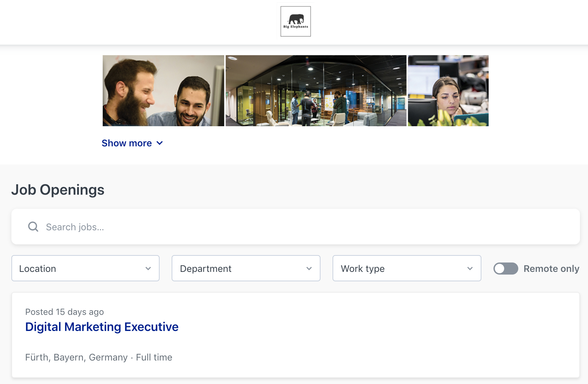Click the Job Openings heading
The height and width of the screenshot is (384, 588).
click(x=58, y=190)
